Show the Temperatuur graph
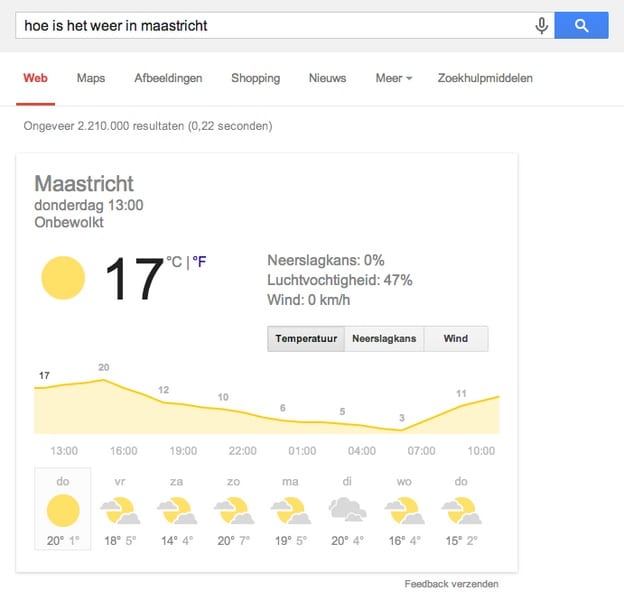The height and width of the screenshot is (597, 624). tap(306, 339)
